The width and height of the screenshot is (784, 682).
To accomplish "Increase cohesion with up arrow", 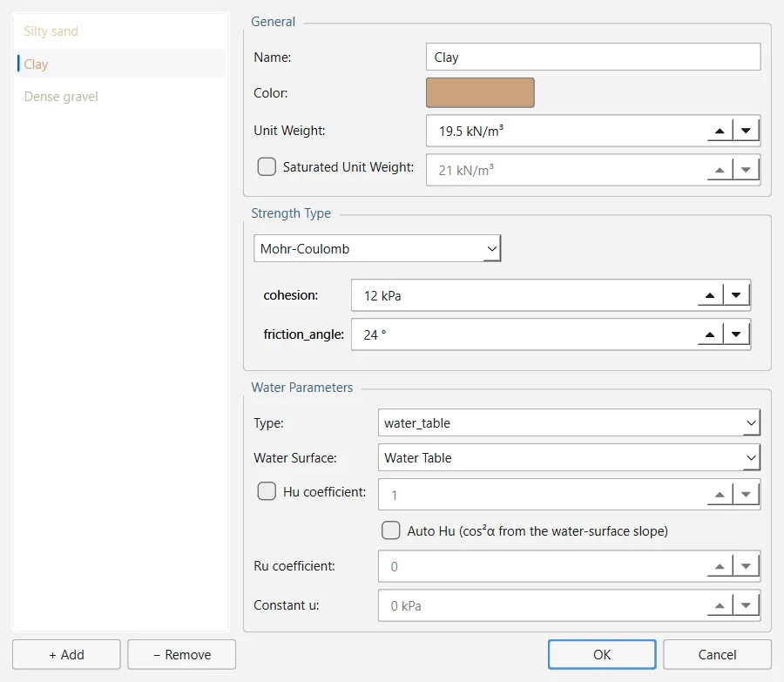I will [x=710, y=295].
